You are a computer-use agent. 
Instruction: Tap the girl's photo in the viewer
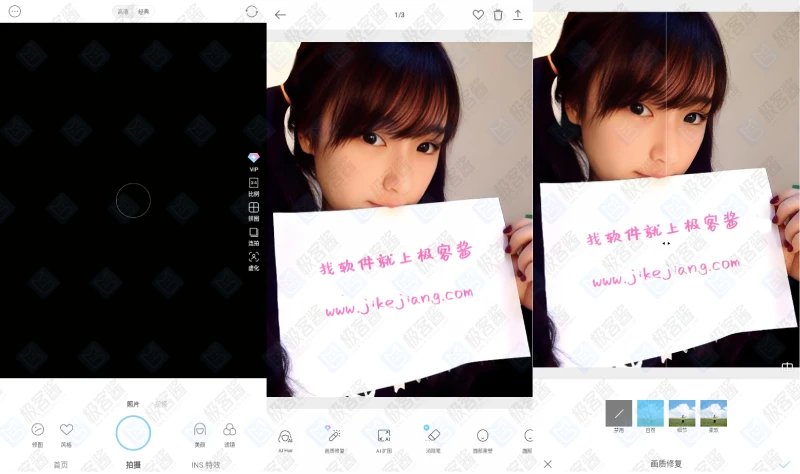399,219
